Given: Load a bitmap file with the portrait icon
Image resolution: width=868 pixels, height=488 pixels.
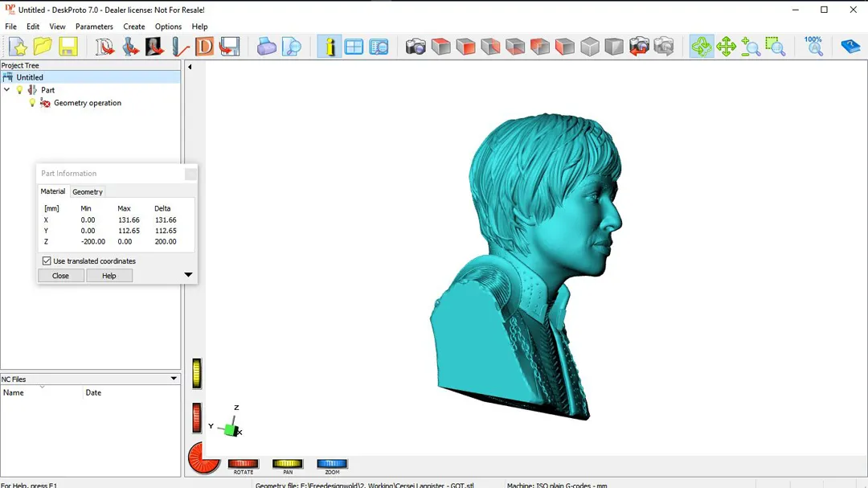Looking at the screenshot, I should pyautogui.click(x=155, y=47).
